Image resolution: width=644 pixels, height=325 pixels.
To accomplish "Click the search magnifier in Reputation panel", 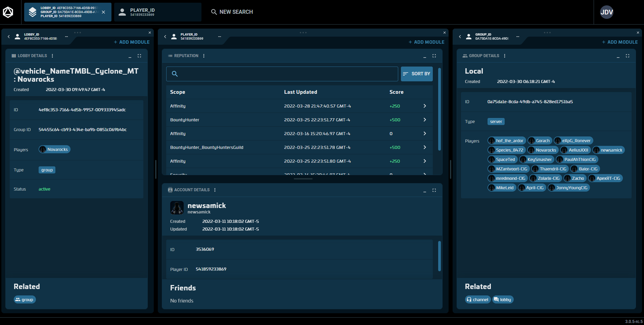I will pyautogui.click(x=175, y=74).
